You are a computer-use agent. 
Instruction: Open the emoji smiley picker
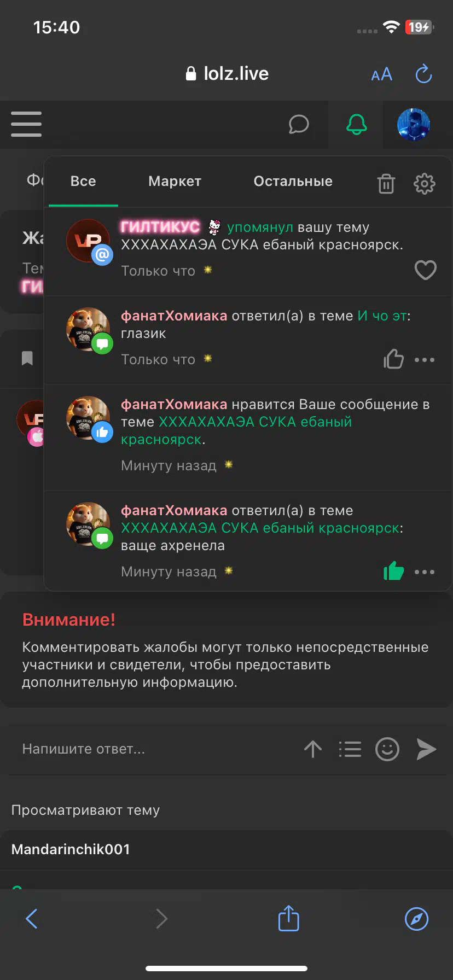[387, 749]
